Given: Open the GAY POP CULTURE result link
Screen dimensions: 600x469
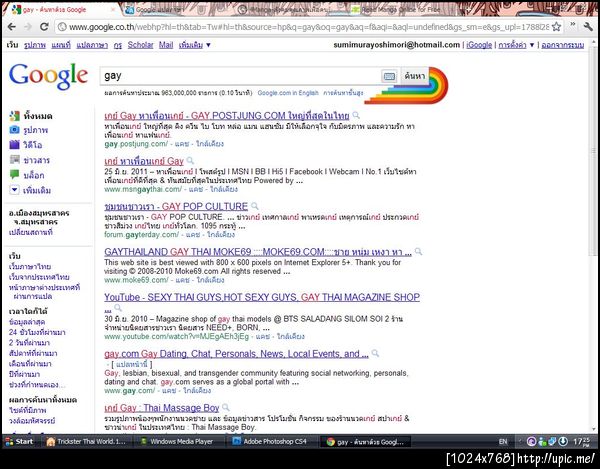Looking at the screenshot, I should (176, 206).
